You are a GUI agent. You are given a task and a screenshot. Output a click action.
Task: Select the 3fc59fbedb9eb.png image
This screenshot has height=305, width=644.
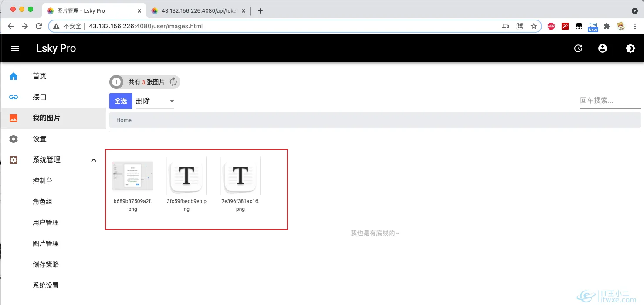(x=186, y=176)
